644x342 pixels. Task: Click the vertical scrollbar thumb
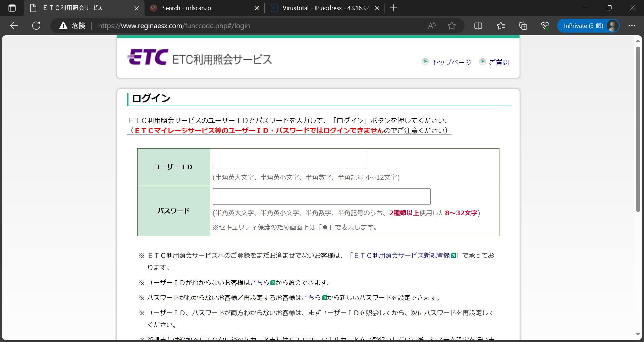pyautogui.click(x=638, y=129)
